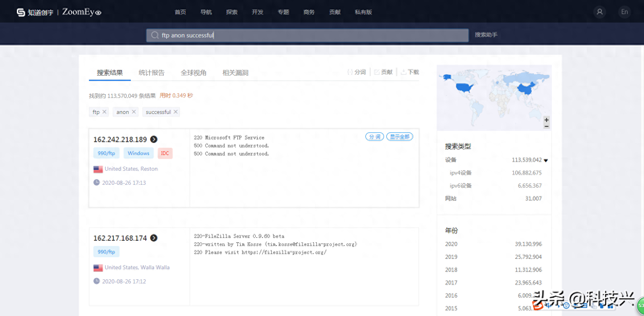Click 990/ftp tag under 162.217.168.174

click(x=106, y=252)
